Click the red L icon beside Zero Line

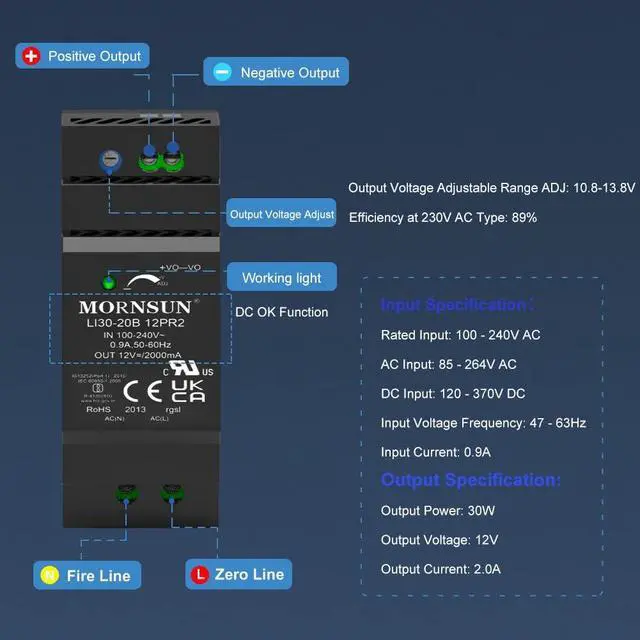(200, 575)
